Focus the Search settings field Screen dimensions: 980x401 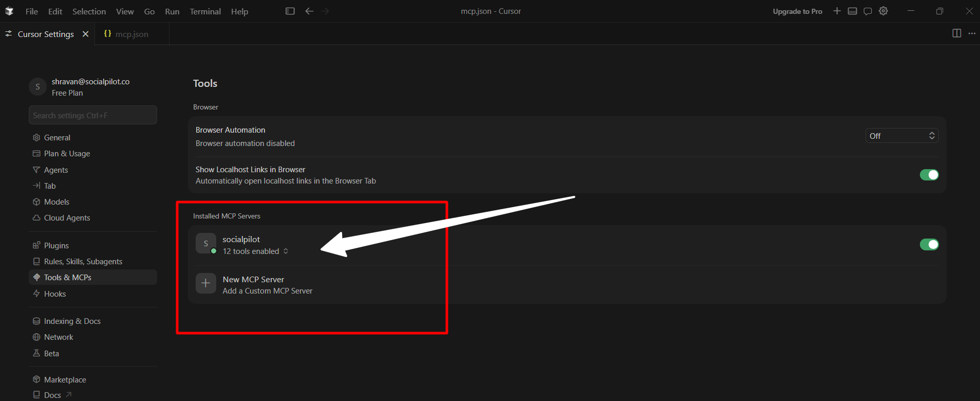point(93,115)
